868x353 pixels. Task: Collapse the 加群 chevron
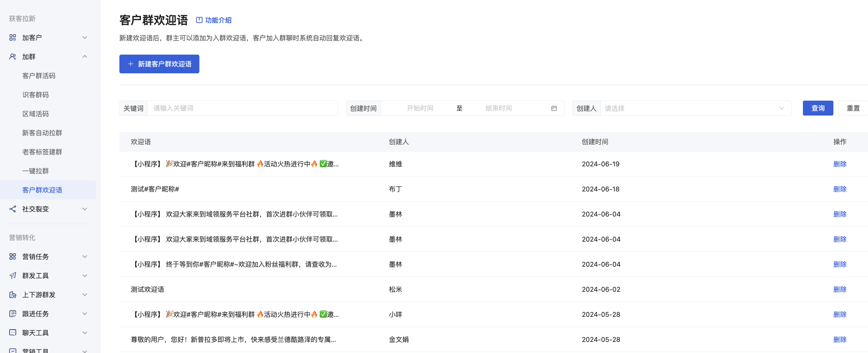(x=85, y=57)
